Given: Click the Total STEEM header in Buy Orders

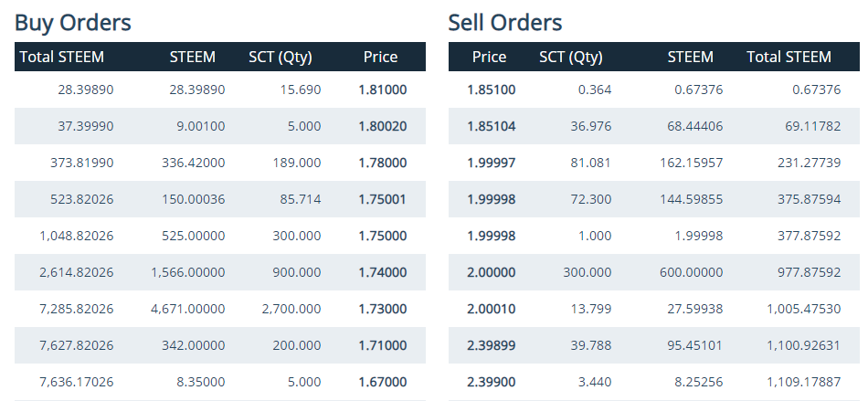Looking at the screenshot, I should (x=62, y=57).
